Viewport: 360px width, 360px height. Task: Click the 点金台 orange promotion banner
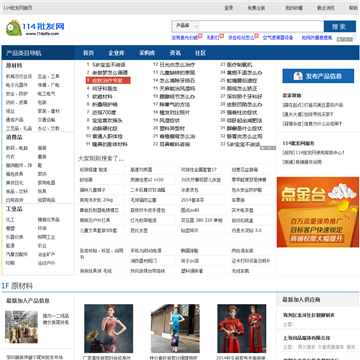318,212
